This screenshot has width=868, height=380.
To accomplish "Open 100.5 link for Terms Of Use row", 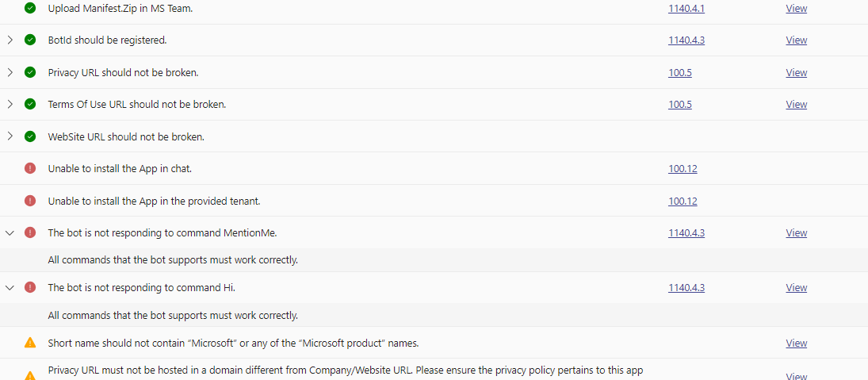I will coord(680,104).
